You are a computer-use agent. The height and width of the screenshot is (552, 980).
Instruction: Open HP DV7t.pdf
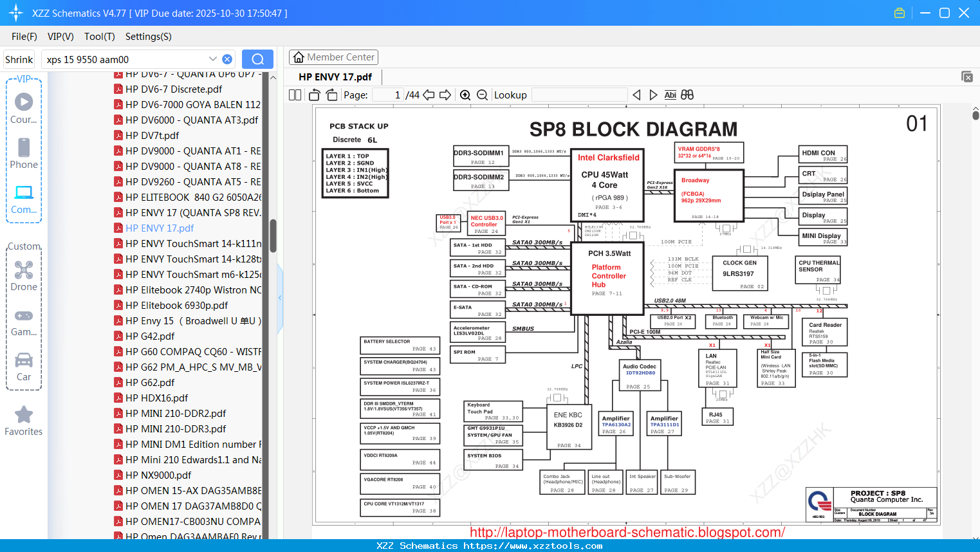(x=153, y=136)
